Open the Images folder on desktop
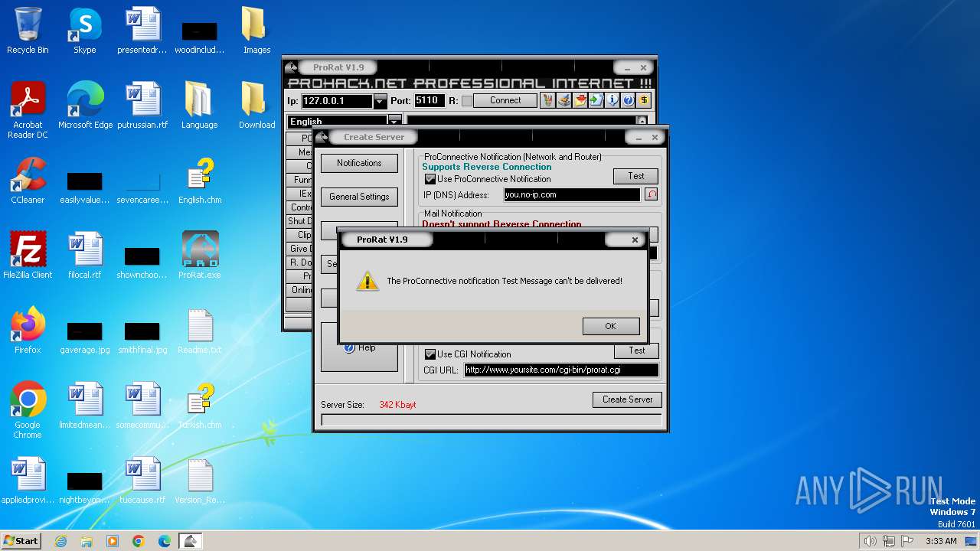The image size is (980, 551). point(257,31)
